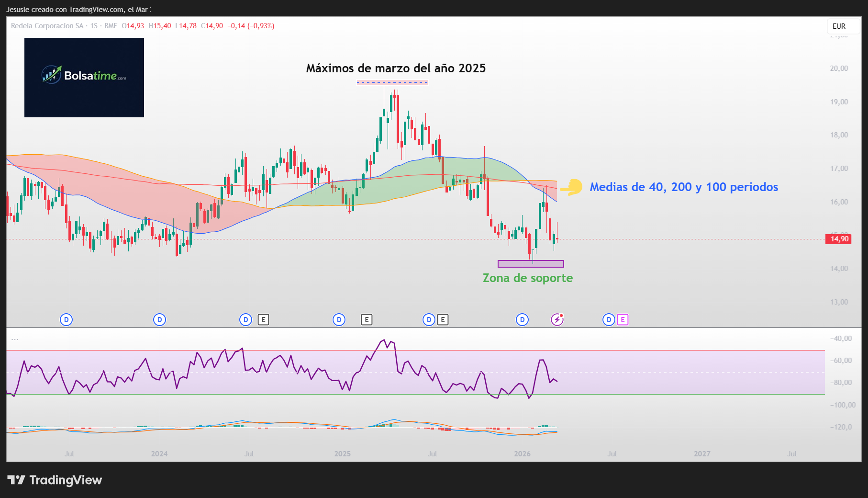The height and width of the screenshot is (498, 868).
Task: Click the lightning bolt event icon
Action: click(x=557, y=319)
